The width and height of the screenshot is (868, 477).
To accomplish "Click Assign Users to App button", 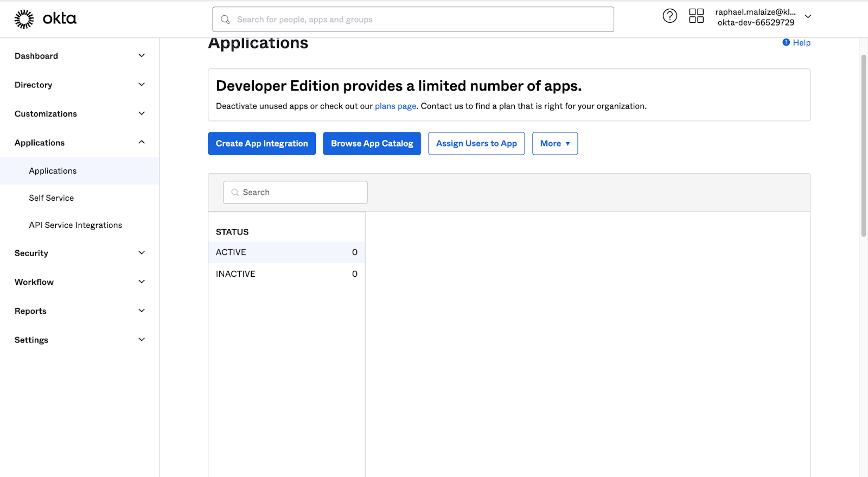I will click(x=476, y=144).
